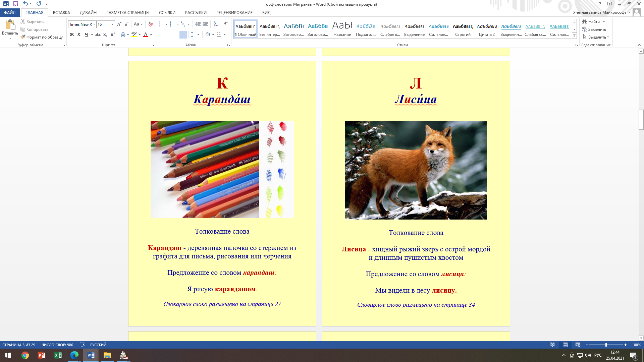Toggle show paragraph marks (¶)
This screenshot has height=362, width=644.
click(226, 24)
